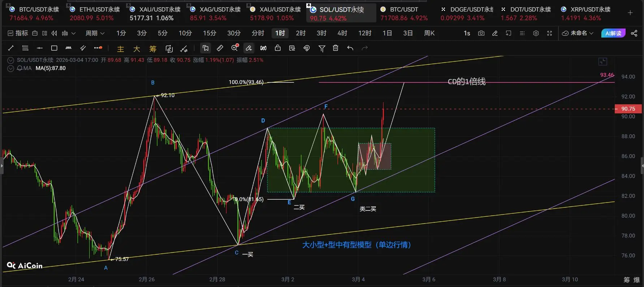This screenshot has height=287, width=644.
Task: Click the 大小型+型中有型模型 annotation text
Action: (x=357, y=245)
